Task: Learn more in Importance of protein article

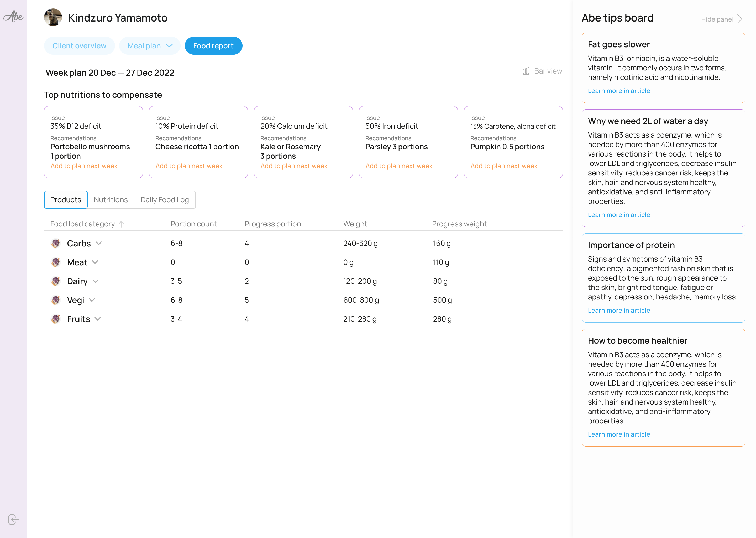Action: pos(619,311)
